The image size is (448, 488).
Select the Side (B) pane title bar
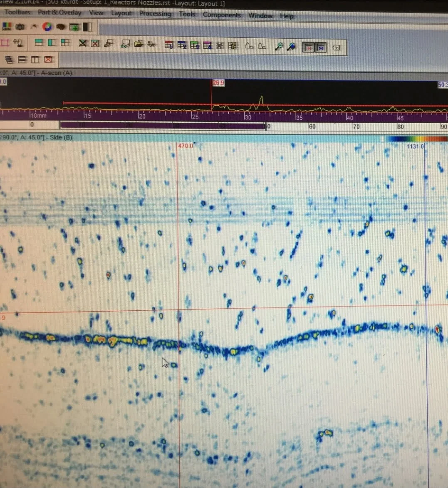pyautogui.click(x=191, y=138)
